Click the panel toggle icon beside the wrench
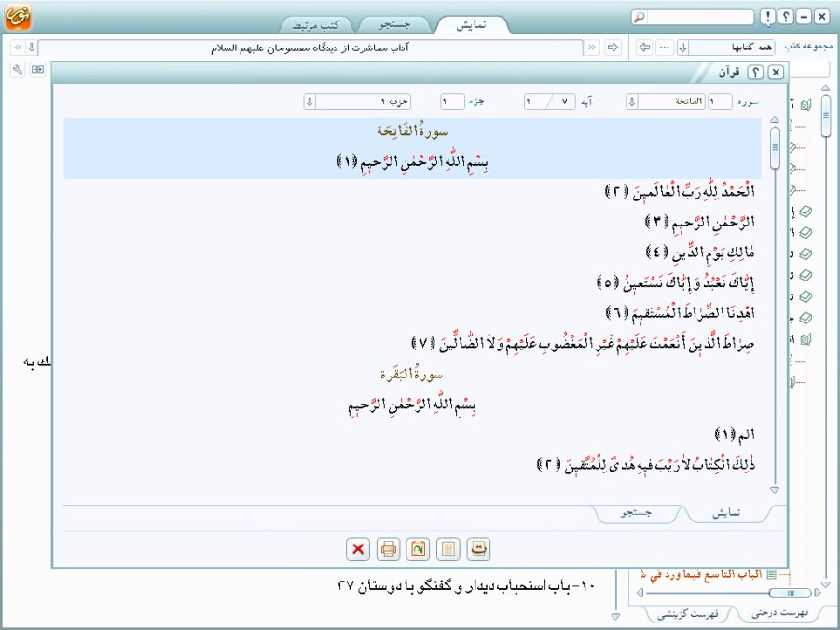The height and width of the screenshot is (630, 840). [x=37, y=69]
